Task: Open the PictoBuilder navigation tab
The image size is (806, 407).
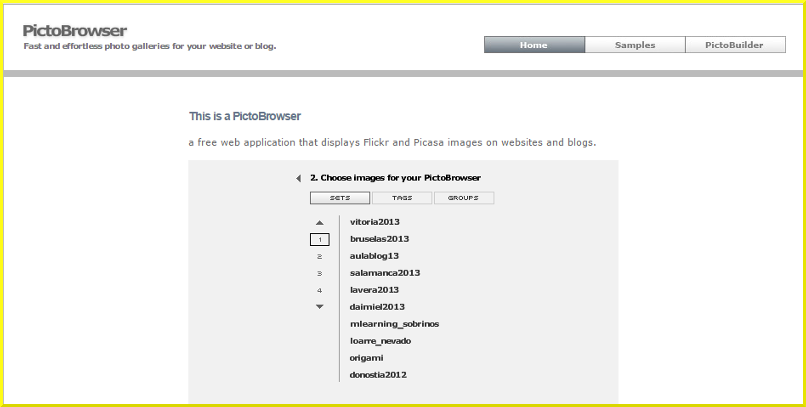Action: click(734, 45)
